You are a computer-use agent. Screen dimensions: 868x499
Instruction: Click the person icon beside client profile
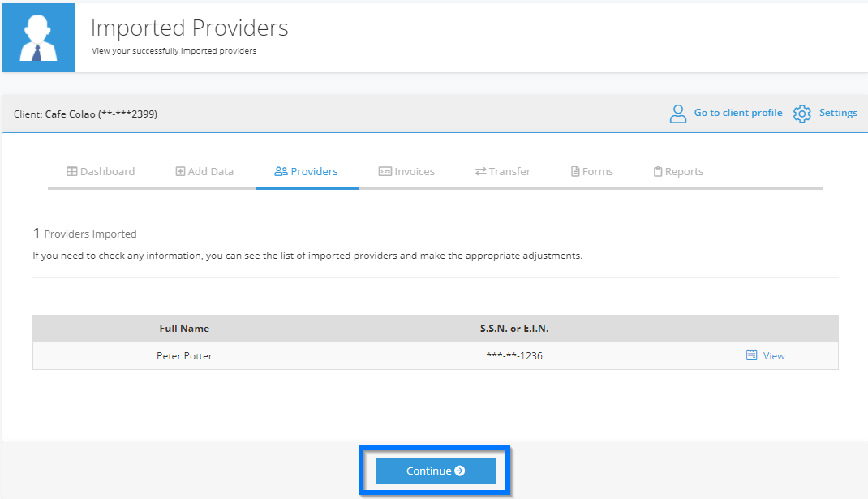(x=677, y=114)
